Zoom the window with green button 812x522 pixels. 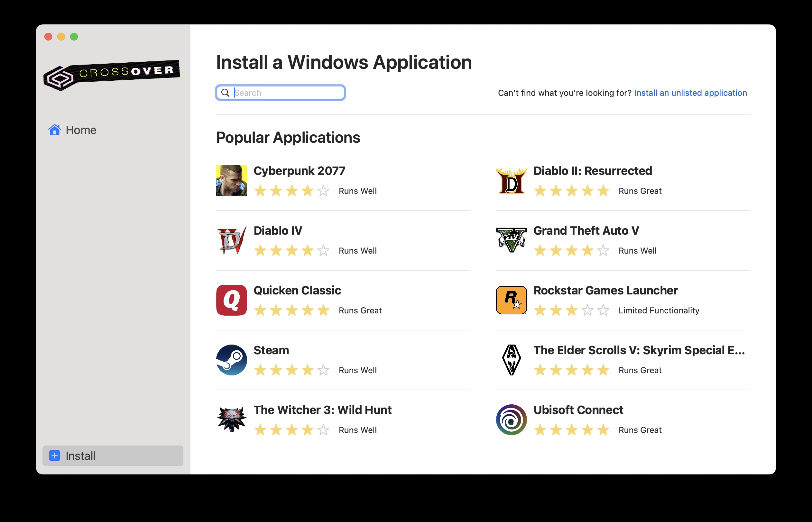(74, 37)
